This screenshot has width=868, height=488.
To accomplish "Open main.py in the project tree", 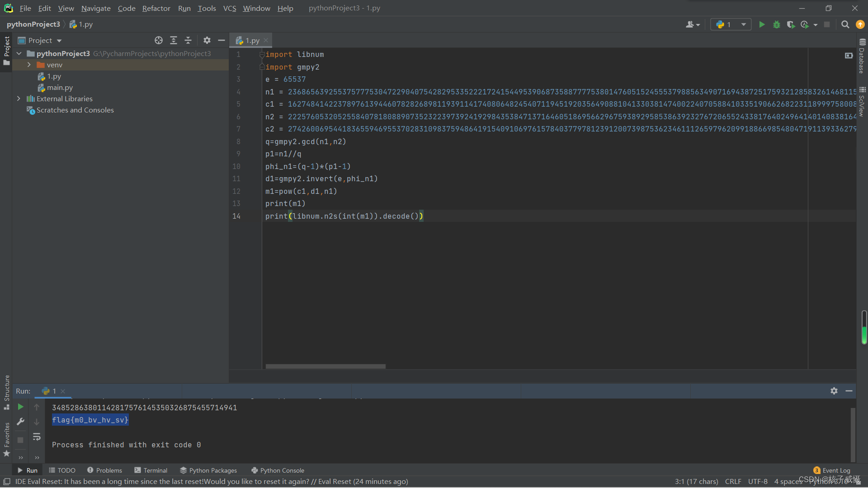I will [60, 88].
